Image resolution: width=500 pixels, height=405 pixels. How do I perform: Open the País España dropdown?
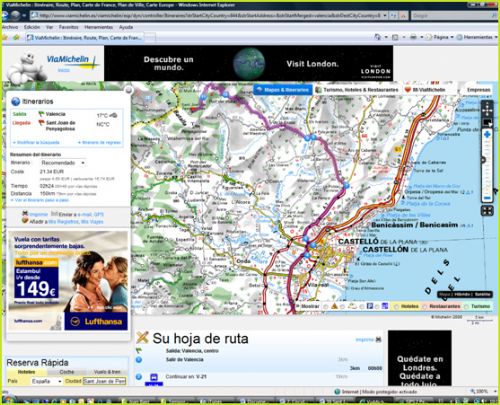(46, 381)
